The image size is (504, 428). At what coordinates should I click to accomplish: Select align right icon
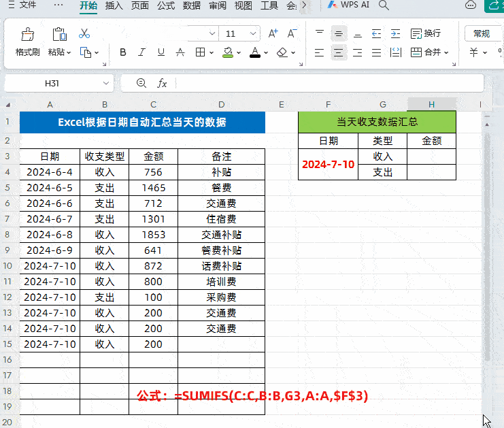point(358,52)
